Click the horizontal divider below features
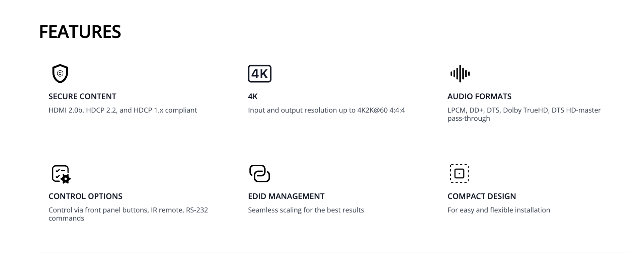Viewport: 644px width, 255px height. (x=322, y=252)
